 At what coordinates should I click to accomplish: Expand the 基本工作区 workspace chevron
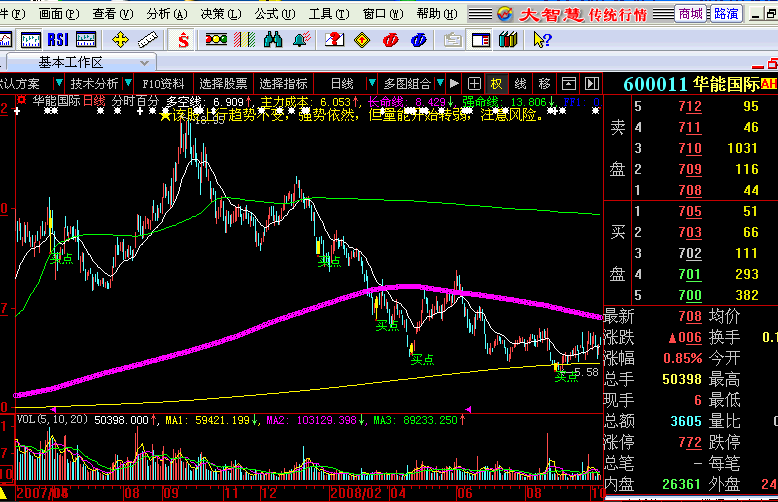coord(144,63)
